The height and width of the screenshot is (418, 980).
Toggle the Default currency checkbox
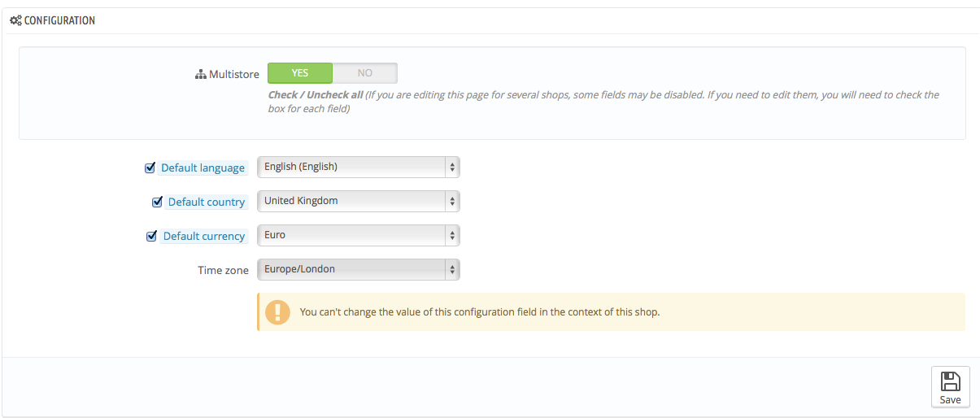click(151, 236)
